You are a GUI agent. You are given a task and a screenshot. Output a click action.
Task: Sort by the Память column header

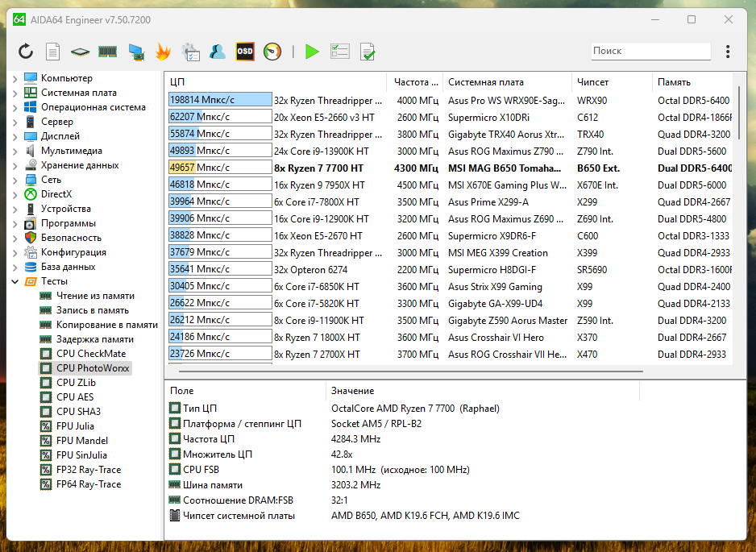(692, 82)
